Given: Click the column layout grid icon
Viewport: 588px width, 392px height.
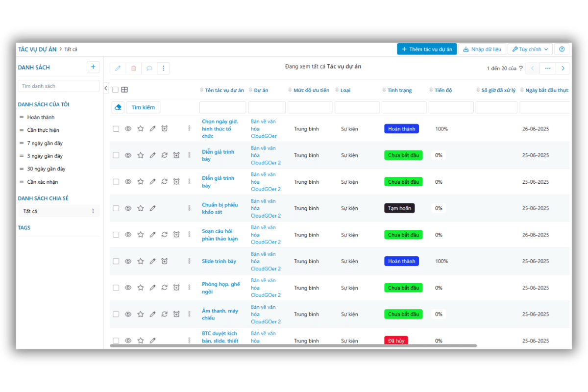Looking at the screenshot, I should 124,90.
